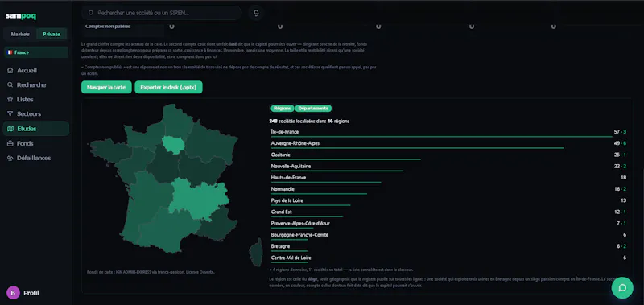Open Recherche in sidebar

point(36,85)
